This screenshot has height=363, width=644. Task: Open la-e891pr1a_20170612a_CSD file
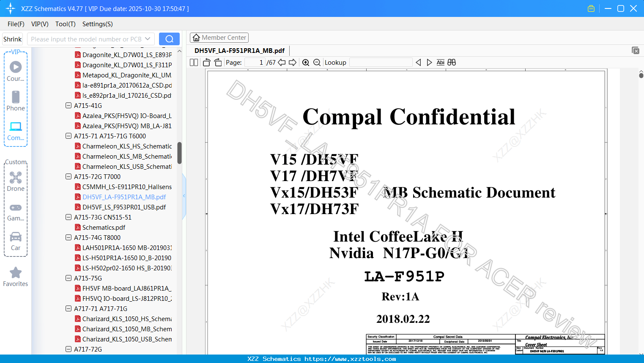(x=123, y=85)
